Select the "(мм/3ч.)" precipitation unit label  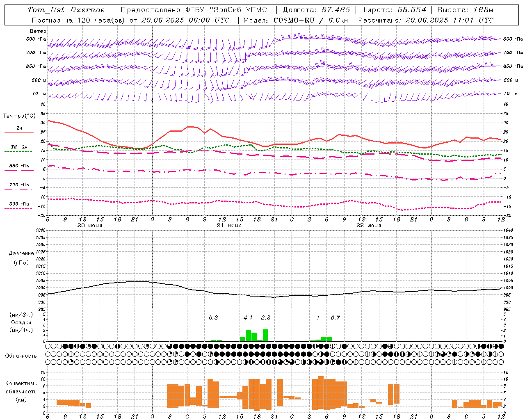[21, 315]
